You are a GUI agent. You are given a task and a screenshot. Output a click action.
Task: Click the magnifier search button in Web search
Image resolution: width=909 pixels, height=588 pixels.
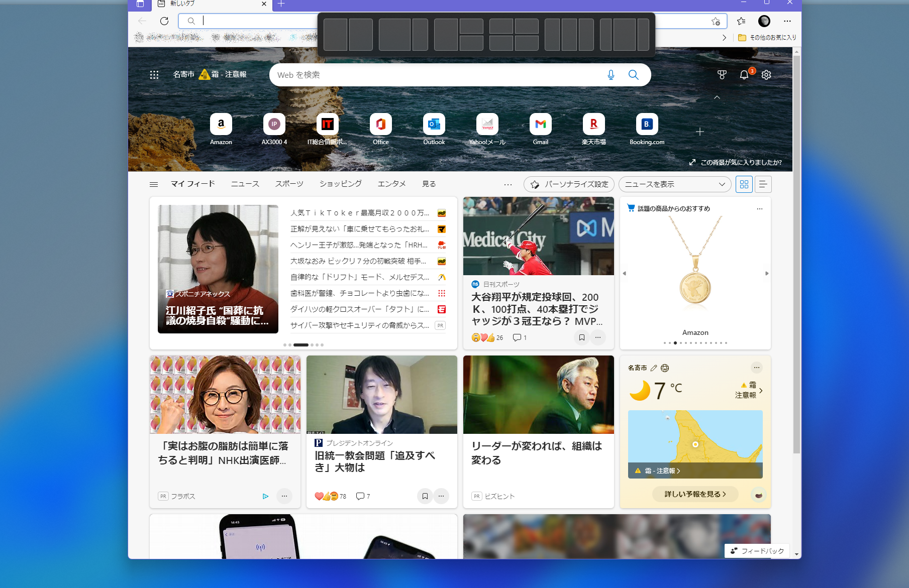pyautogui.click(x=634, y=75)
